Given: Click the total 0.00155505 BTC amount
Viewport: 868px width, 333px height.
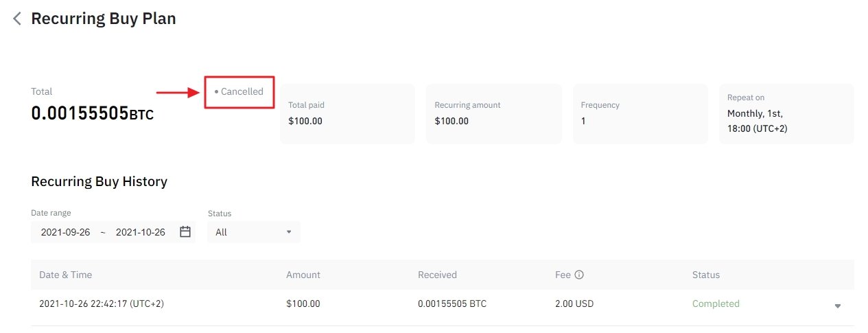Looking at the screenshot, I should point(93,114).
